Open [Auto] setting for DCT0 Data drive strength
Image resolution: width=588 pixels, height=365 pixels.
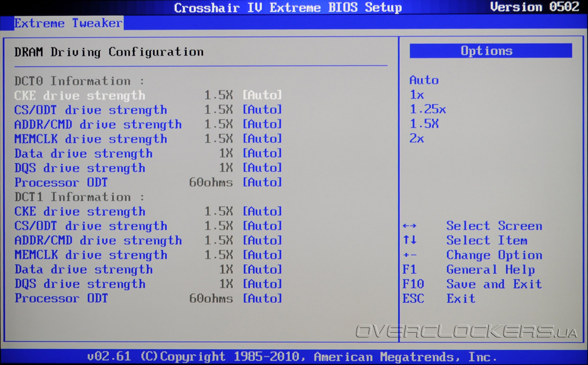262,153
